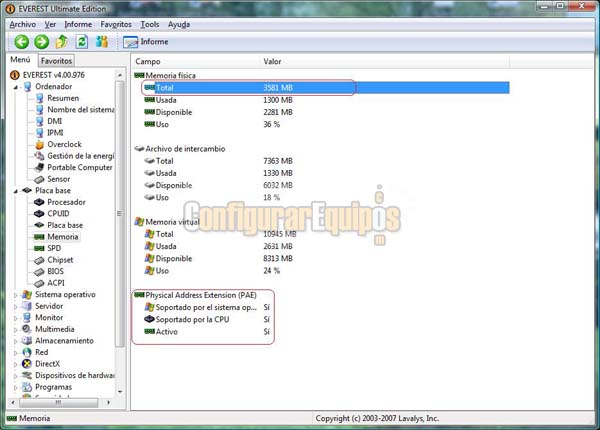Expand the Red node
The height and width of the screenshot is (430, 600).
point(16,353)
